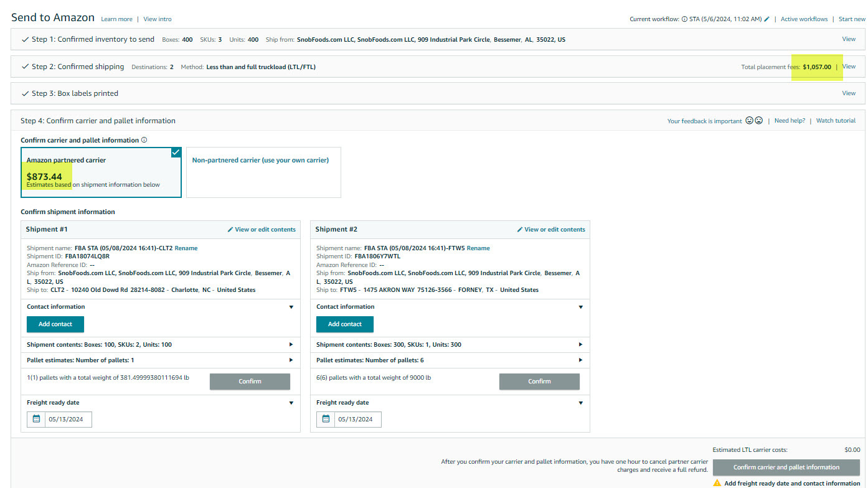Click Shipment ID FBA18074LQ8R
The image size is (868, 488).
[x=87, y=256]
